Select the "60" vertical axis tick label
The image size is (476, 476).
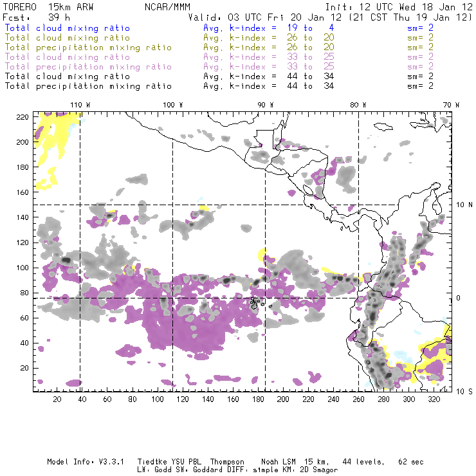tap(24, 318)
